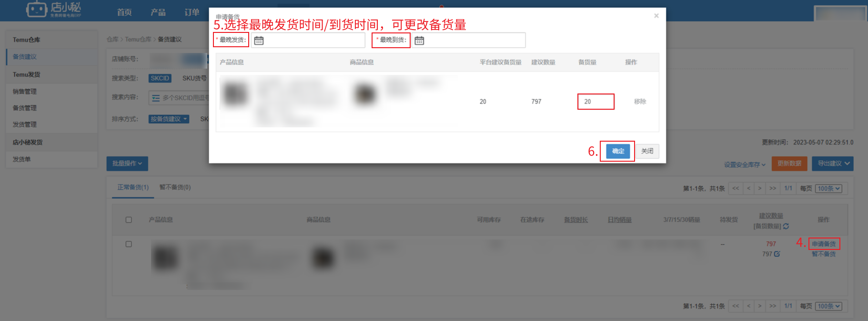Click the 店小秘 robot logo
Image resolution: width=868 pixels, height=321 pixels.
[36, 9]
